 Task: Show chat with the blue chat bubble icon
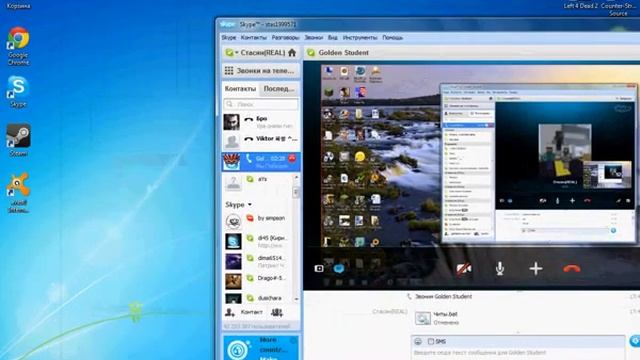(x=339, y=268)
